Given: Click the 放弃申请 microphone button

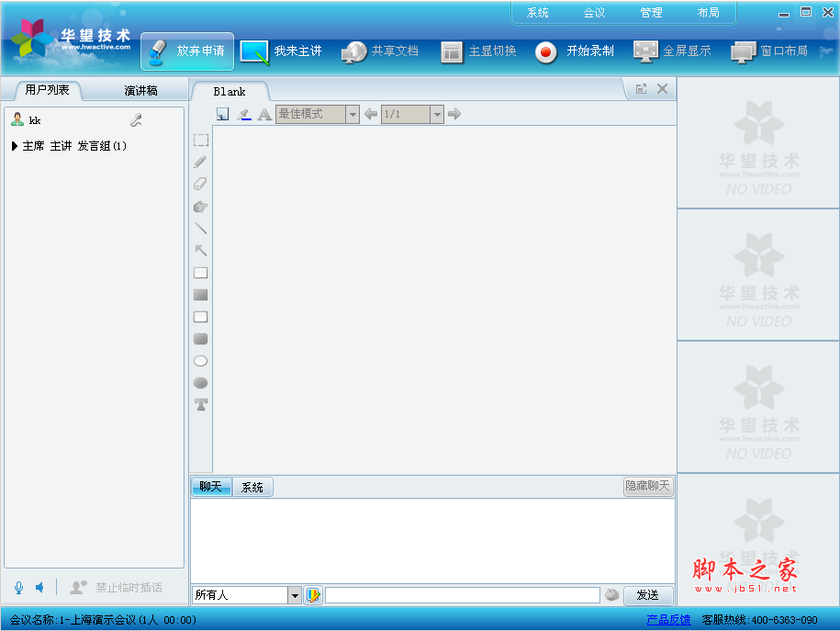Looking at the screenshot, I should [x=187, y=51].
